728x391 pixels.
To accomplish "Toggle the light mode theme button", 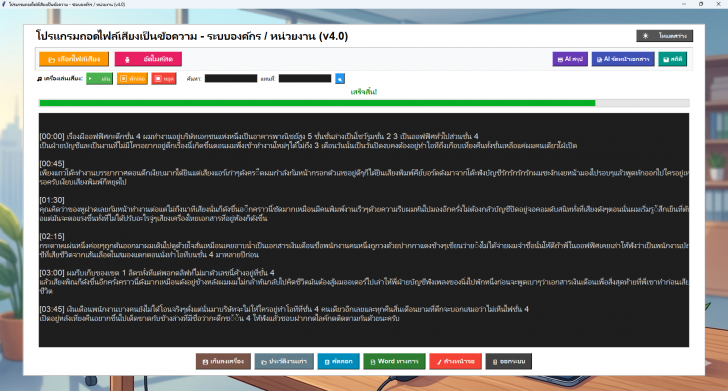I will coord(664,36).
